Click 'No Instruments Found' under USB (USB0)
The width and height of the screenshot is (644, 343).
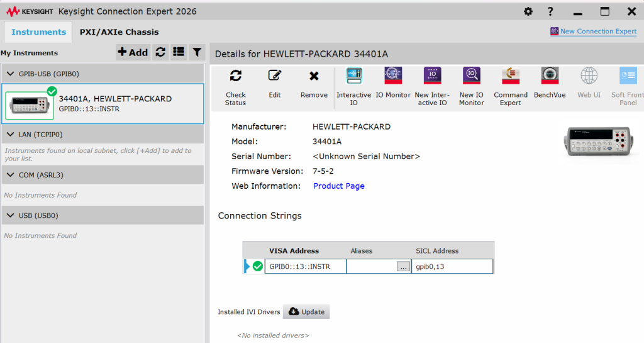point(40,235)
